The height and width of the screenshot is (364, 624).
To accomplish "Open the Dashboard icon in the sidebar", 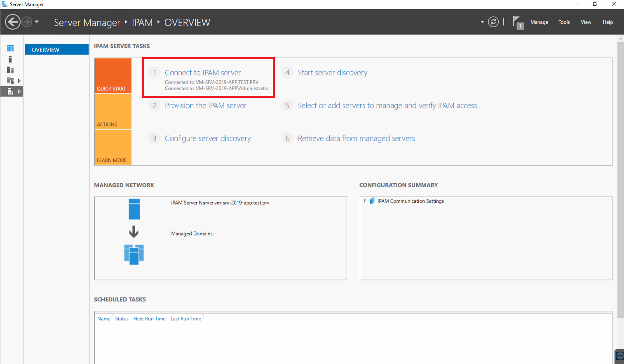I will pos(10,49).
